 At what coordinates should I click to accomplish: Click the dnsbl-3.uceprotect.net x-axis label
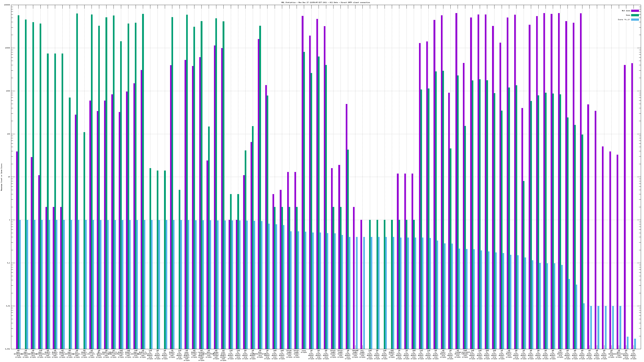143,354
